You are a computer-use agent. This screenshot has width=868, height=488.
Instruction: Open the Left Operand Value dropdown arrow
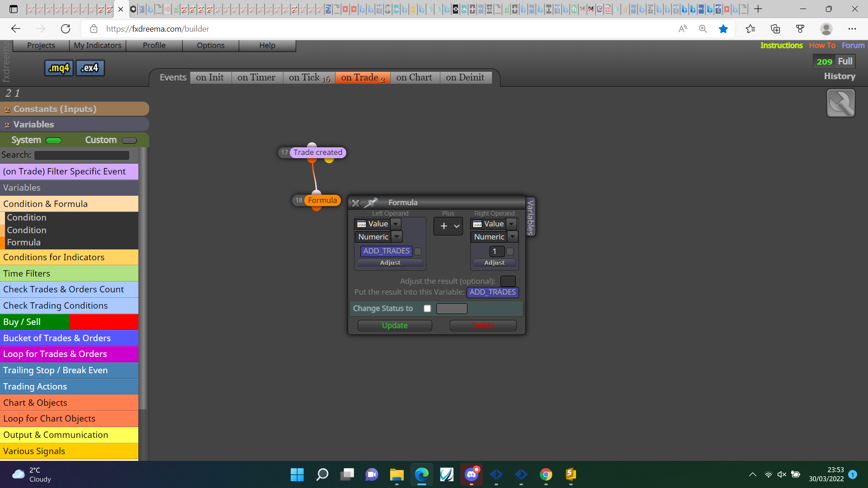396,224
